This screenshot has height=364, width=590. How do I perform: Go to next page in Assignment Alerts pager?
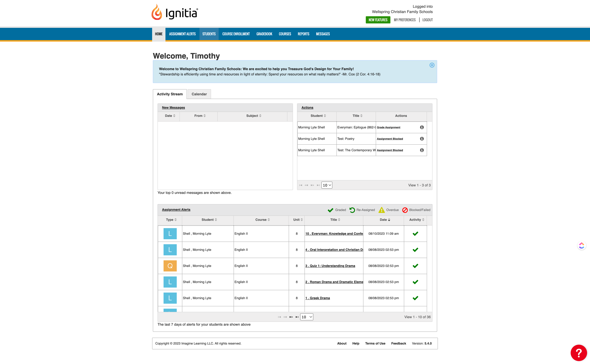pos(291,317)
